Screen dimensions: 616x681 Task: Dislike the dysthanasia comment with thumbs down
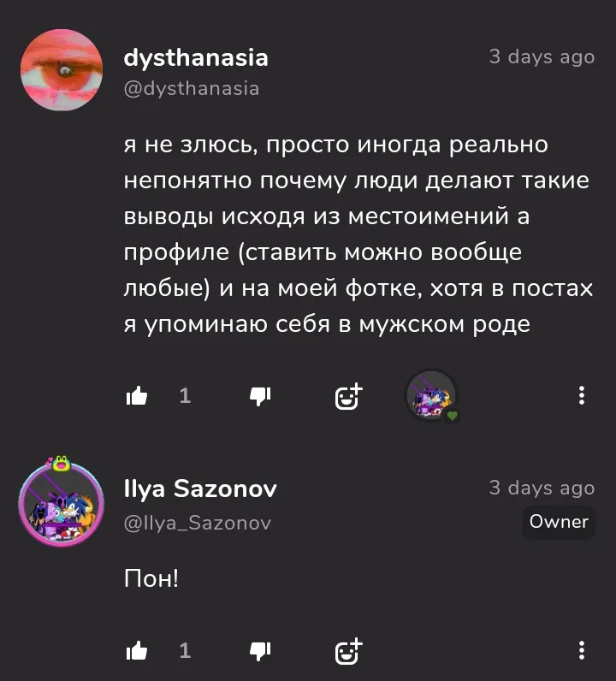pyautogui.click(x=260, y=396)
